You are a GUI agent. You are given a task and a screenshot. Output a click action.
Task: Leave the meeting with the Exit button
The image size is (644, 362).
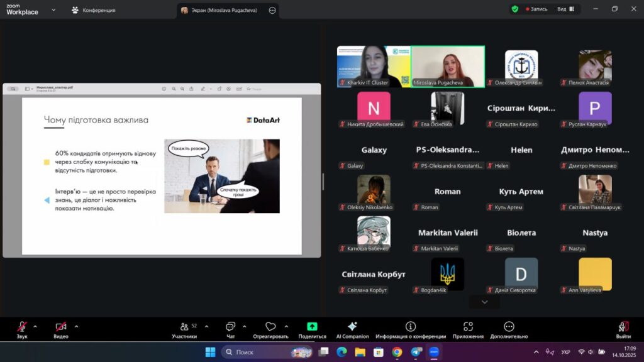[623, 330]
